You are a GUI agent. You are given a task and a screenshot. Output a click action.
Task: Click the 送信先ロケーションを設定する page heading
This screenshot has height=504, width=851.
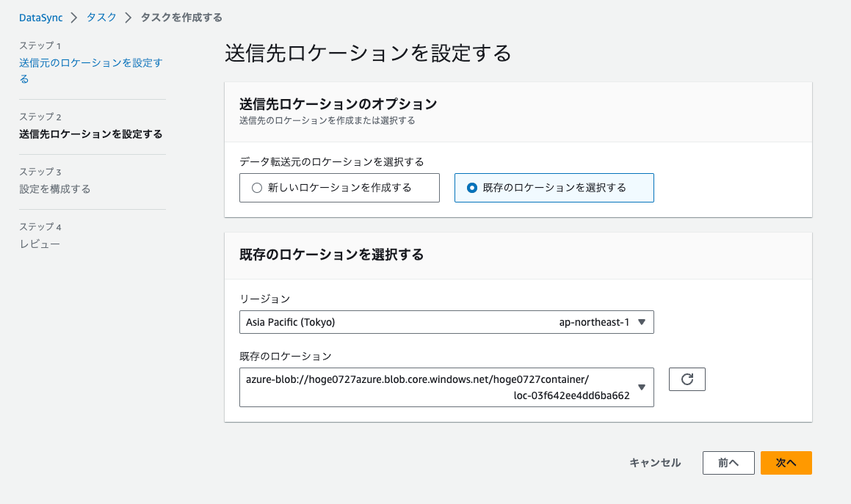[366, 54]
